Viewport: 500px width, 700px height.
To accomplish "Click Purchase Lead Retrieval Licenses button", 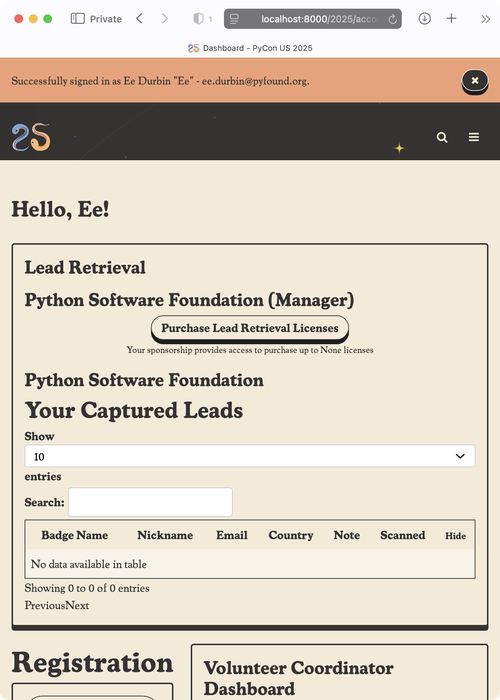I will point(250,328).
